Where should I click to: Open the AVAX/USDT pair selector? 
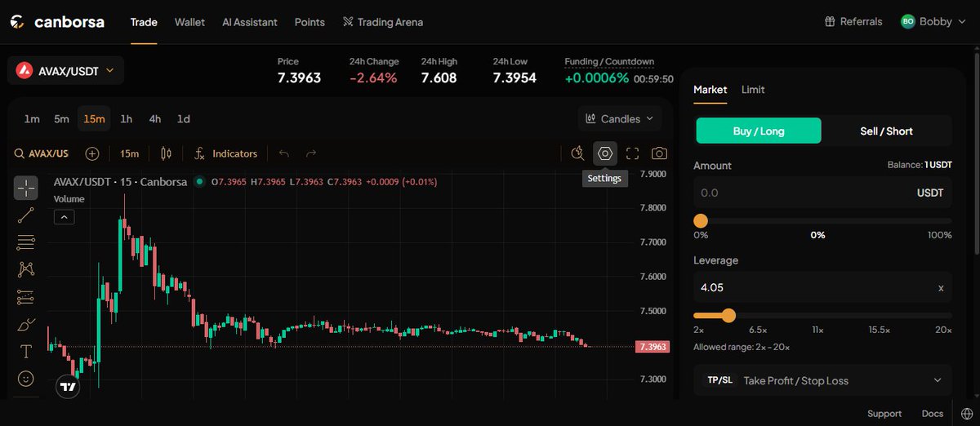[x=65, y=71]
